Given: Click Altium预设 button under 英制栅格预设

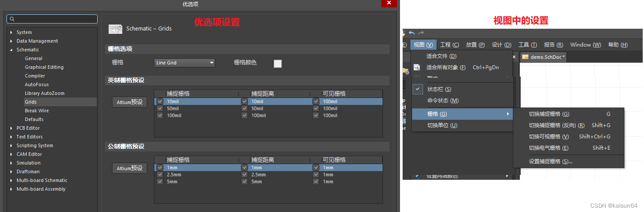Looking at the screenshot, I should 129,102.
